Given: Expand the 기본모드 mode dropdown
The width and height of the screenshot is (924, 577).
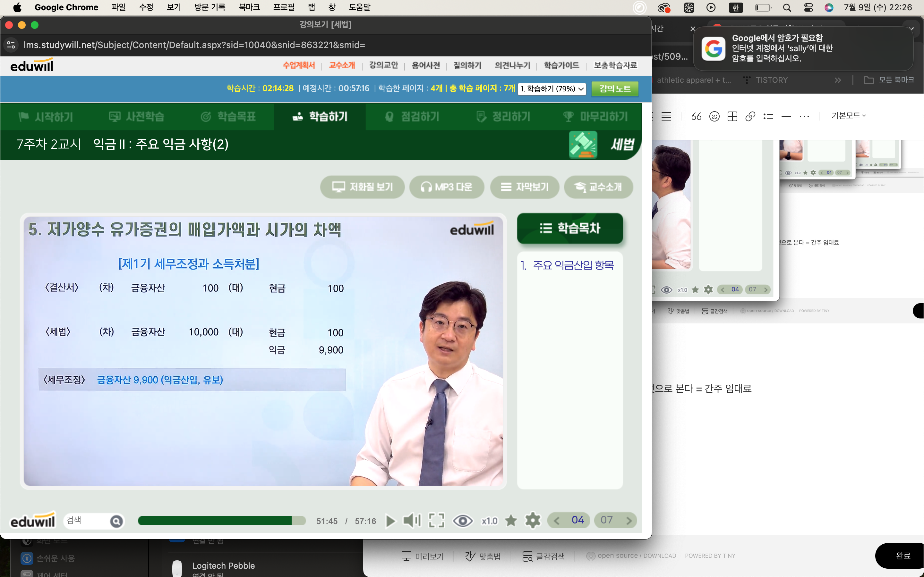Looking at the screenshot, I should tap(848, 116).
